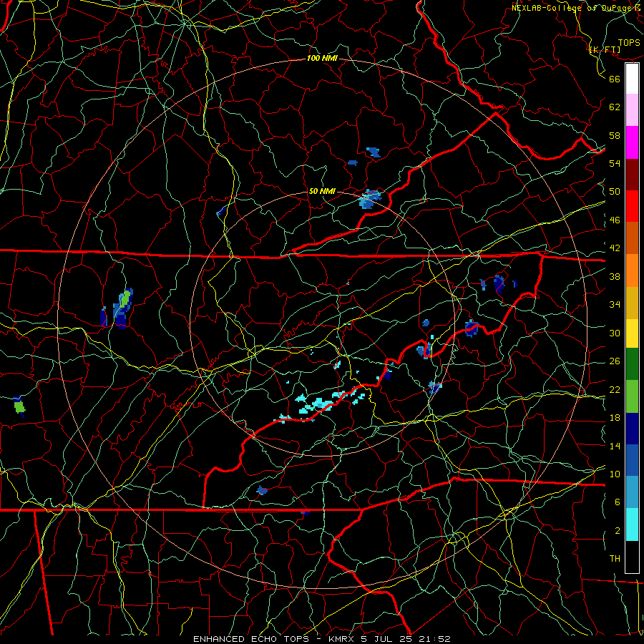This screenshot has height=644, width=644.
Task: Choose the dark orange legend swatch
Action: pos(632,238)
